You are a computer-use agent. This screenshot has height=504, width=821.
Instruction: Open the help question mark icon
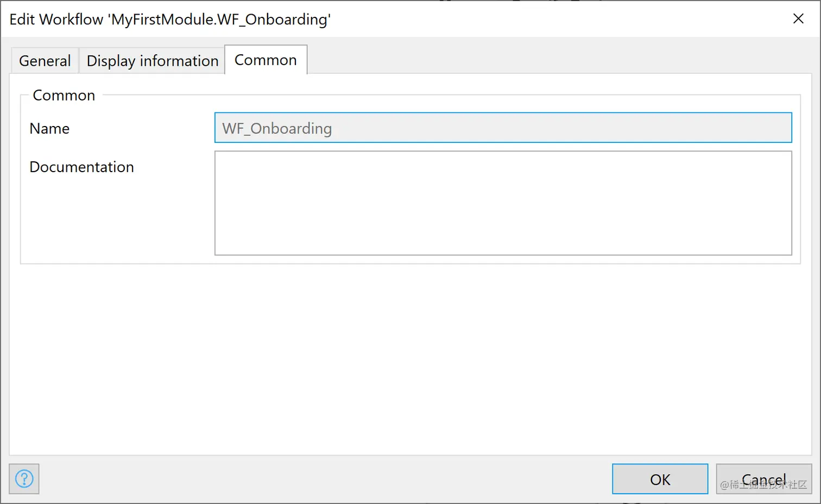point(24,479)
